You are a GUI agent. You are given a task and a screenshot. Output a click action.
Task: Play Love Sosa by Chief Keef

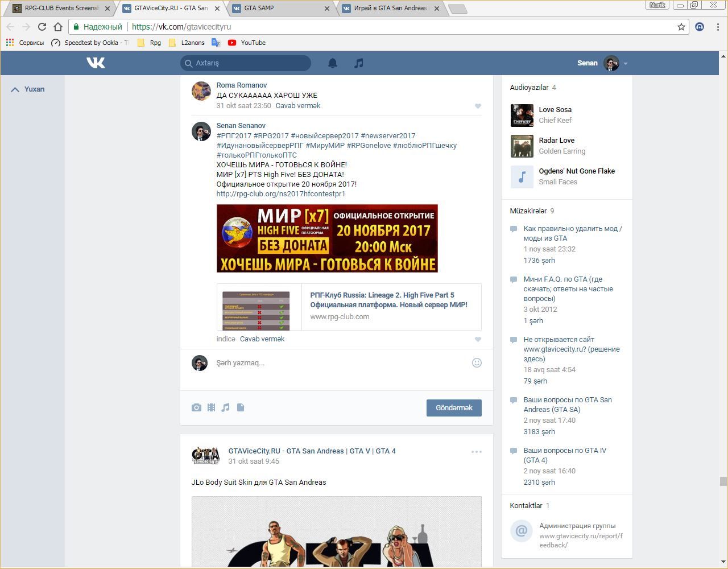point(522,116)
